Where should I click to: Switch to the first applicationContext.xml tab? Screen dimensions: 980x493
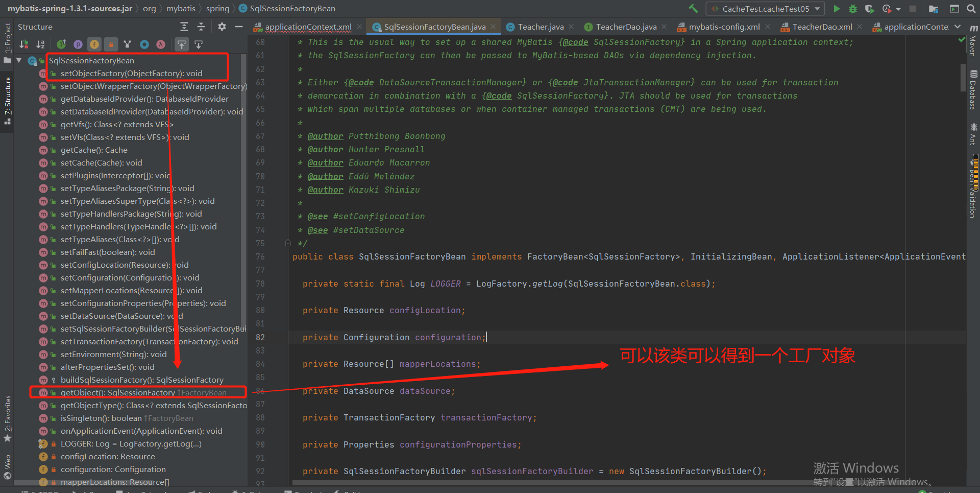coord(308,27)
